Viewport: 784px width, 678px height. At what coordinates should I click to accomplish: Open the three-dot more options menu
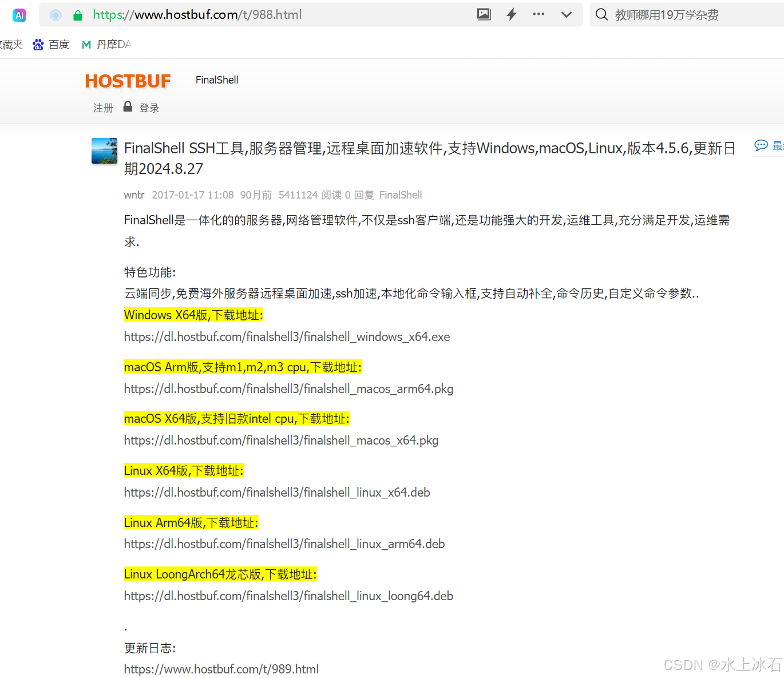click(x=538, y=14)
